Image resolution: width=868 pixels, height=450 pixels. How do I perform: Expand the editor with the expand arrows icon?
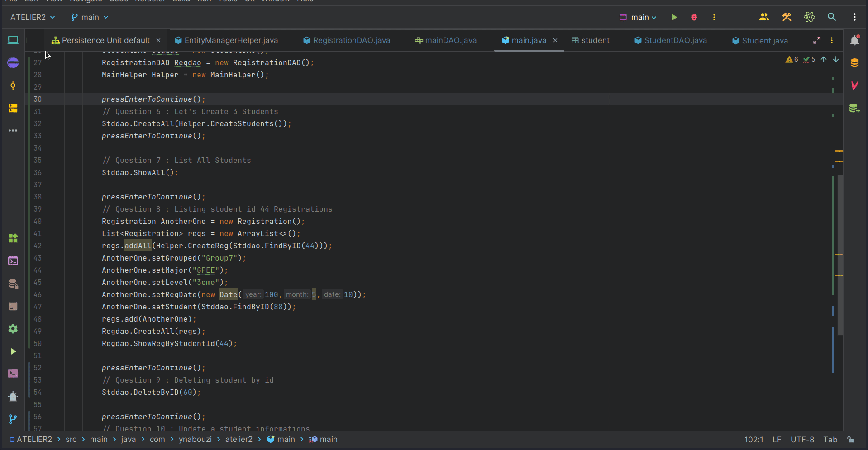(x=817, y=40)
